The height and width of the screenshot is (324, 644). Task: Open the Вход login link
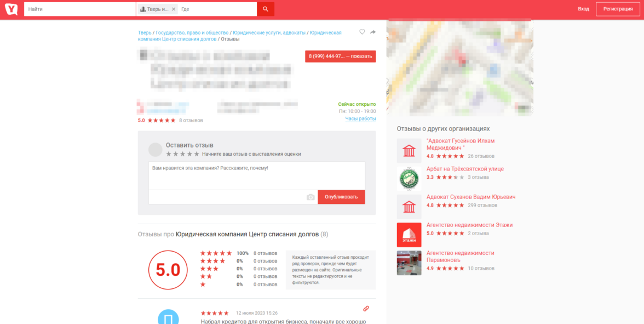point(583,9)
